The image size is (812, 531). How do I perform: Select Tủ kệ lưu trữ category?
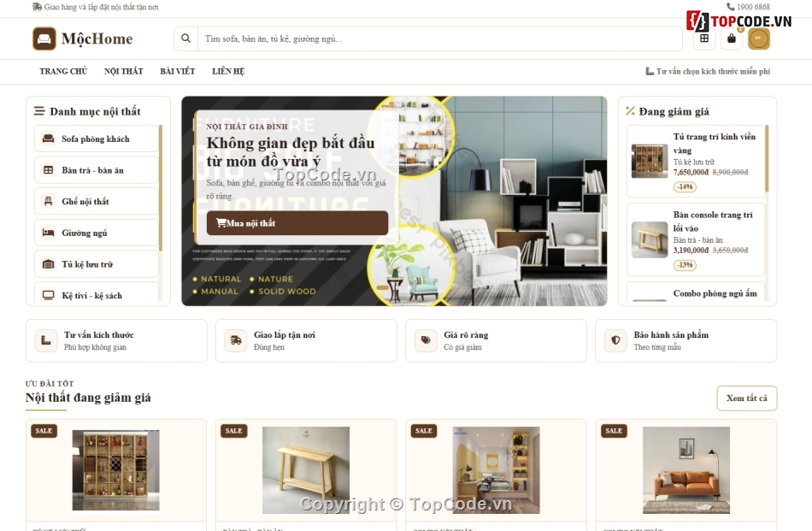pos(97,264)
